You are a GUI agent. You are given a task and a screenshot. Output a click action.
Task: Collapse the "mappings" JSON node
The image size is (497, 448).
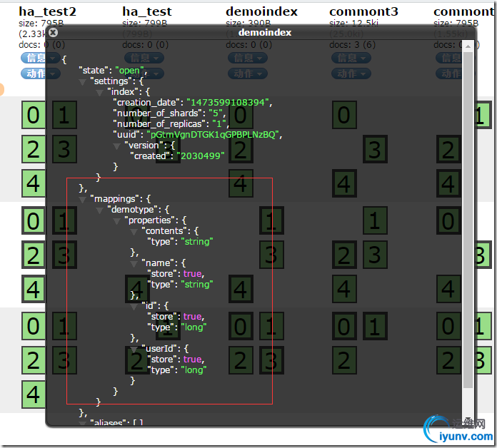click(x=82, y=200)
